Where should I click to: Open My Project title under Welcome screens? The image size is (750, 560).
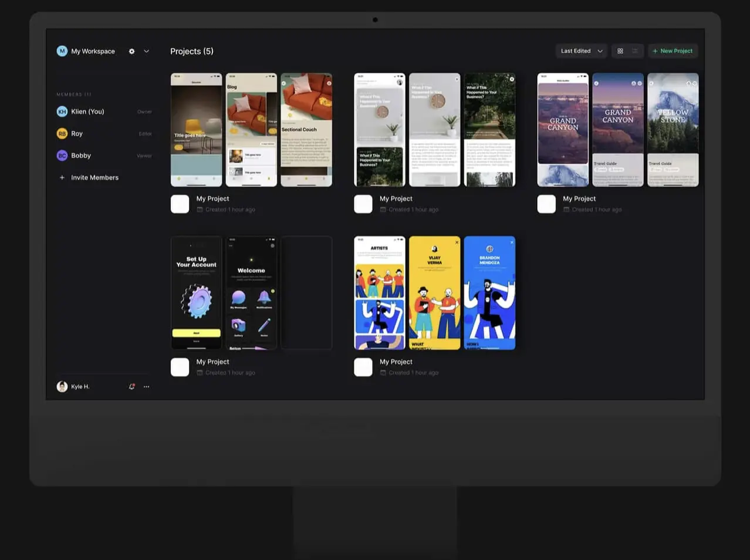coord(212,362)
